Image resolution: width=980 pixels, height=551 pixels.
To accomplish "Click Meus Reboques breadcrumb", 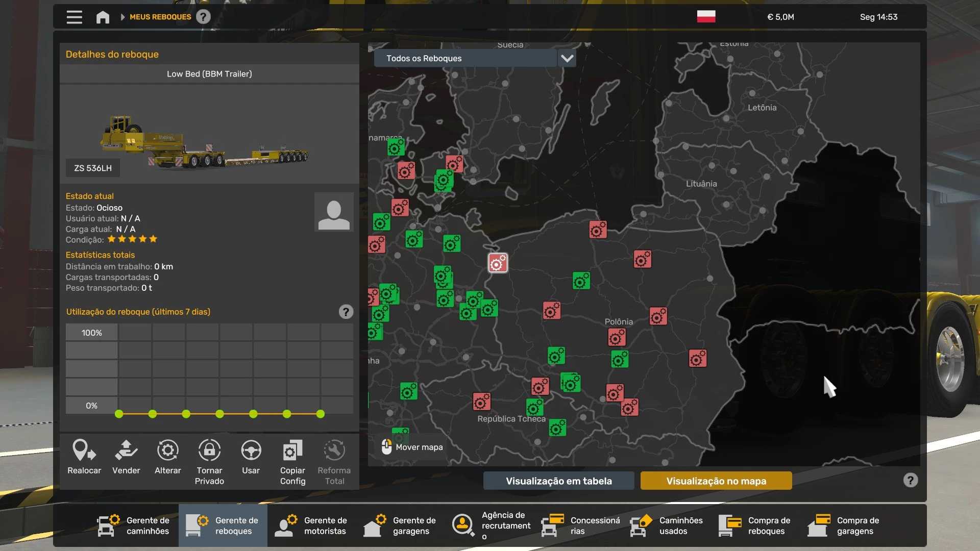I will coord(160,17).
